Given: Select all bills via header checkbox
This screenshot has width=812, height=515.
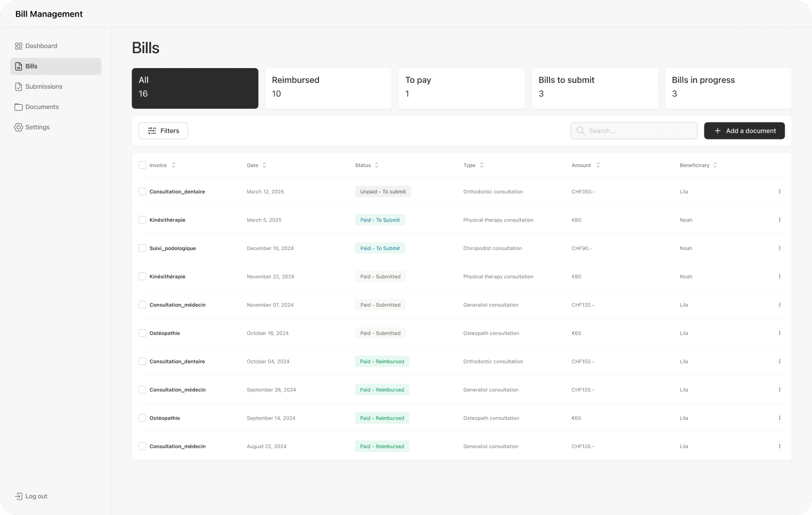Looking at the screenshot, I should point(142,165).
